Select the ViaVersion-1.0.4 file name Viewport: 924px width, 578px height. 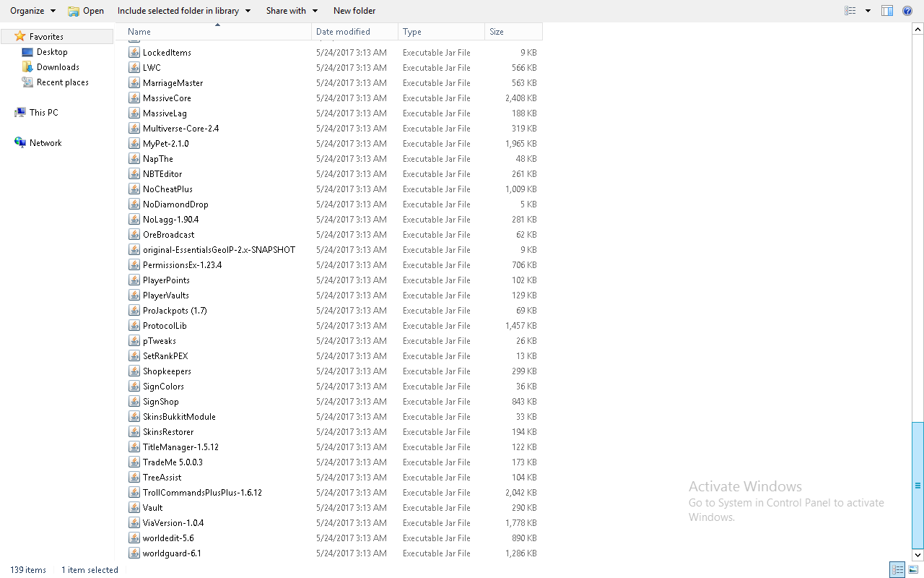pos(173,523)
